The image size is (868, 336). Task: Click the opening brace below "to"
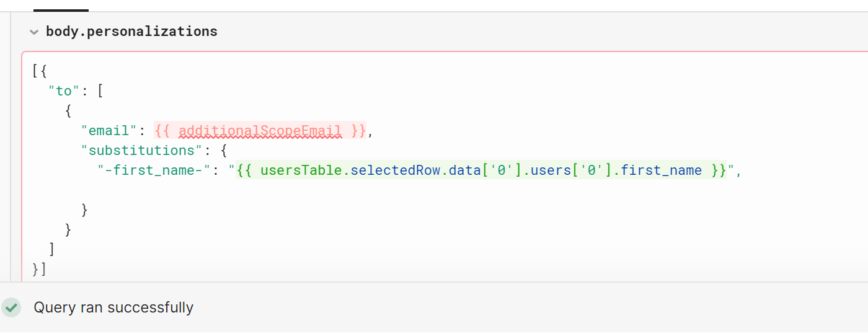coord(68,111)
